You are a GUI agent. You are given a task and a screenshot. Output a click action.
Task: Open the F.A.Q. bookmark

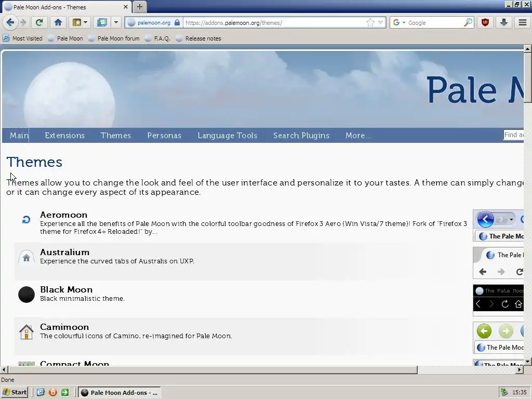pos(157,38)
